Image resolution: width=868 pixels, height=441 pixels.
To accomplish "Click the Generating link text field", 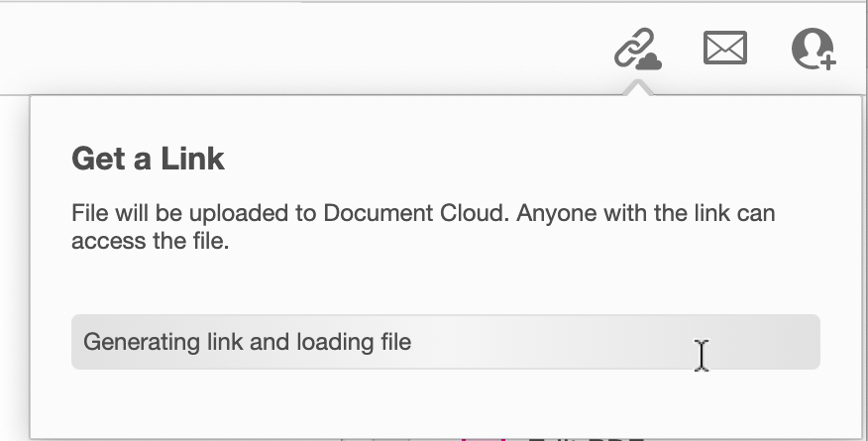I will [x=445, y=343].
